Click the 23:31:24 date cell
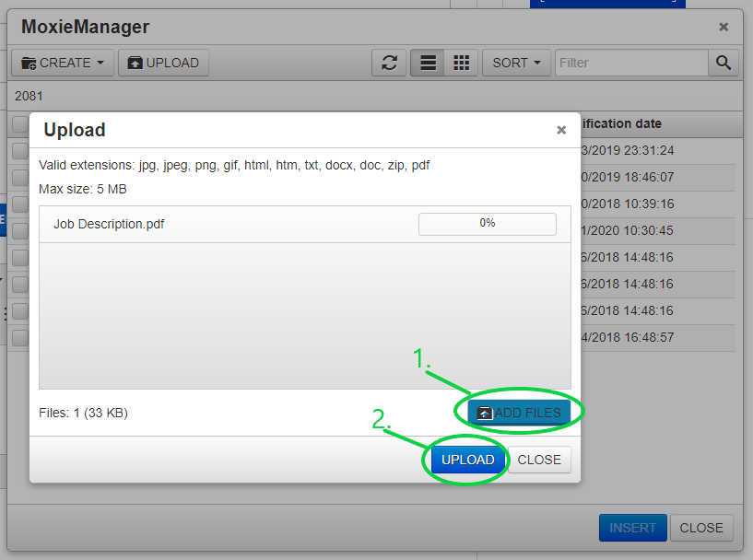 click(x=627, y=151)
